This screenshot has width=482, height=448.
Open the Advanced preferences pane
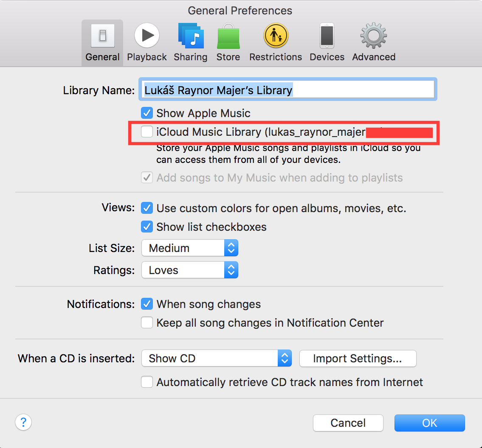tap(374, 43)
